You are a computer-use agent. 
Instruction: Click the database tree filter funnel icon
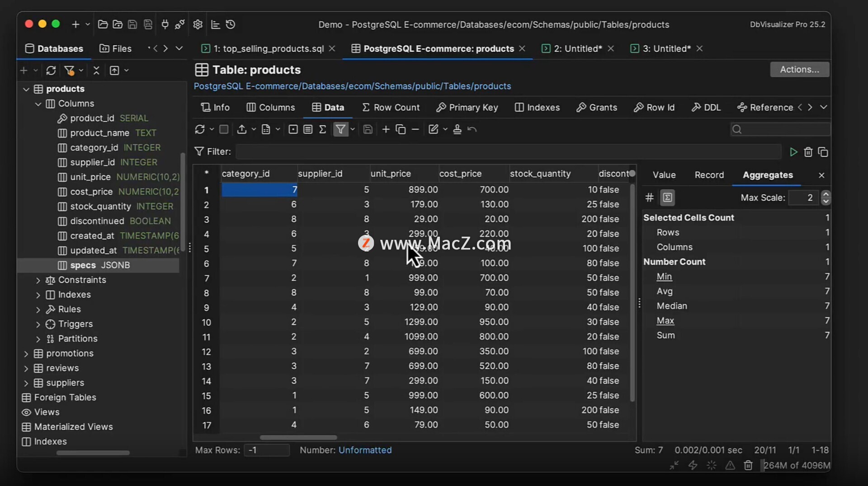[x=69, y=71]
